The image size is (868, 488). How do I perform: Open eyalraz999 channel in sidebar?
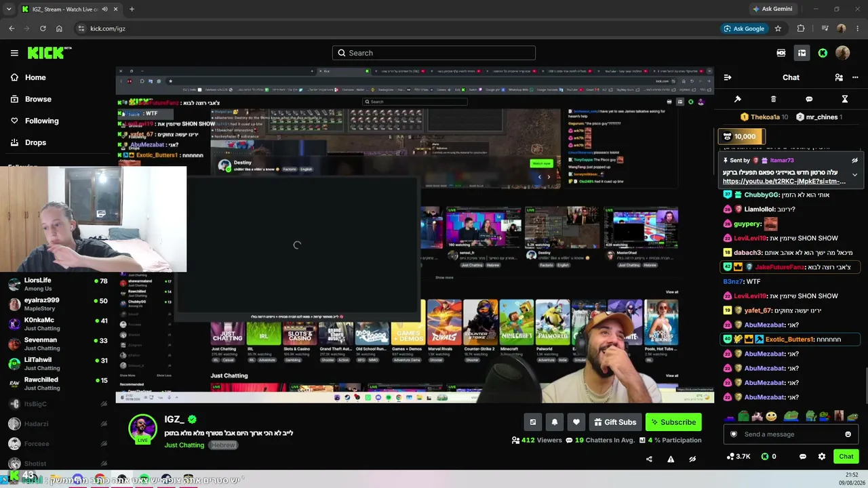tap(58, 304)
